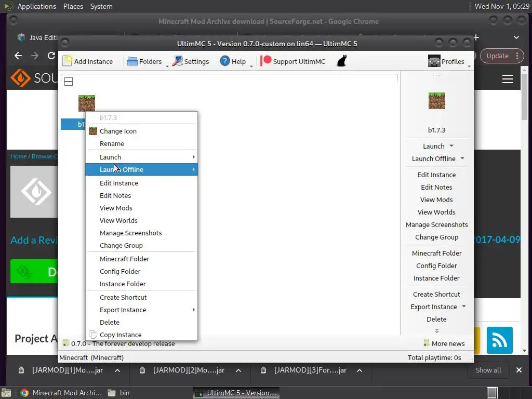532x399 pixels.
Task: Click the Help question mark icon
Action: (x=224, y=61)
